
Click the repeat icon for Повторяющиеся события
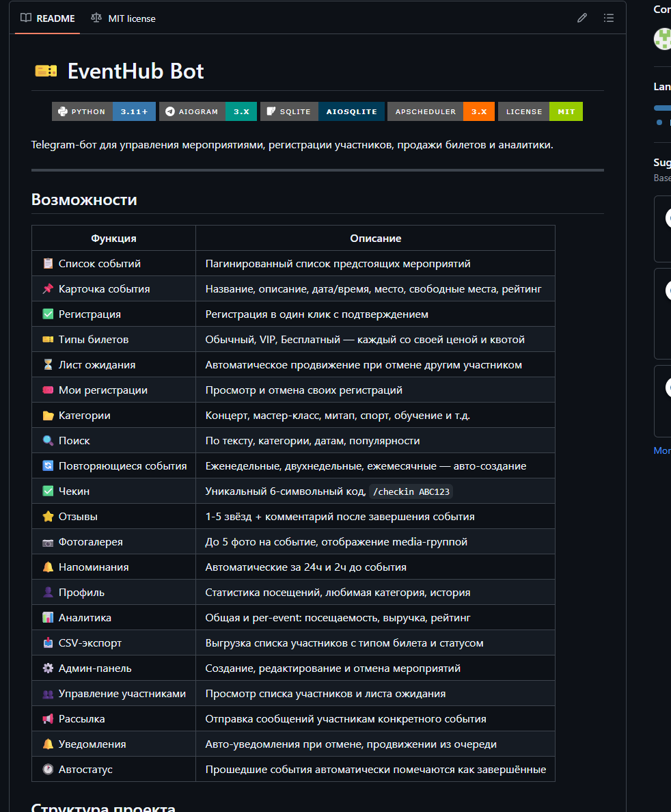(48, 466)
